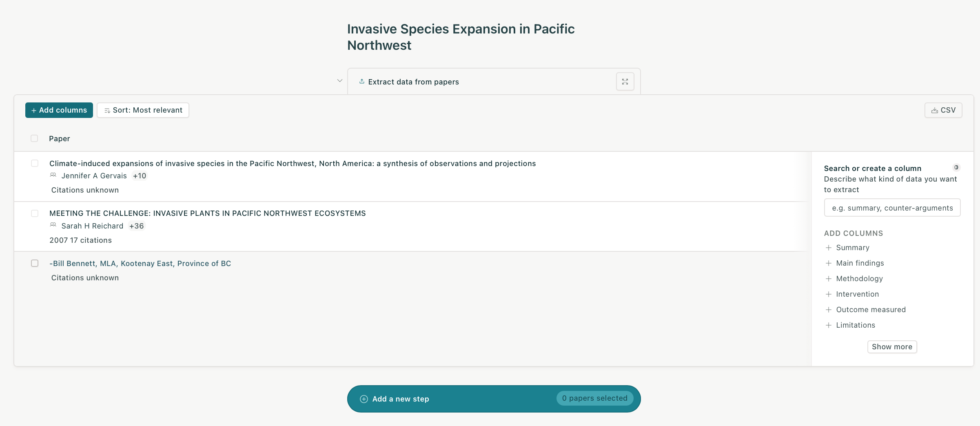Click the plus icon beside Limitations
The width and height of the screenshot is (980, 426).
pos(828,325)
